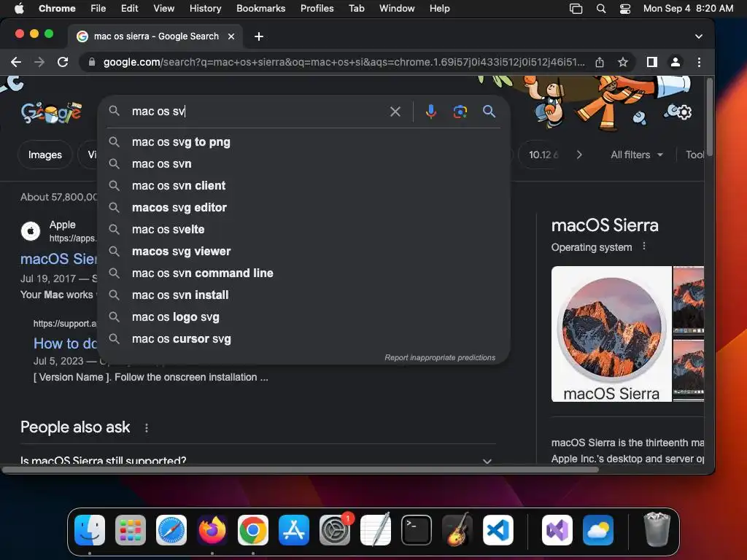Viewport: 747px width, 560px height.
Task: Open the tab search chevron dropdown
Action: tap(698, 36)
